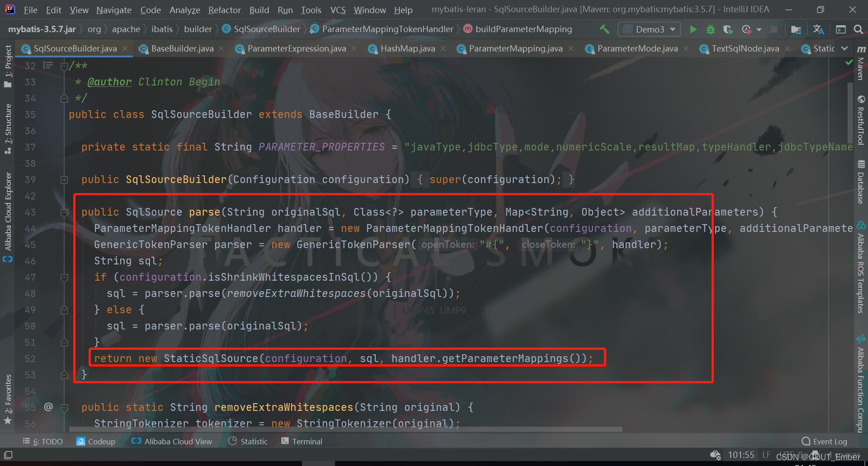Image resolution: width=868 pixels, height=466 pixels.
Task: Open the Refactor menu
Action: 224,9
